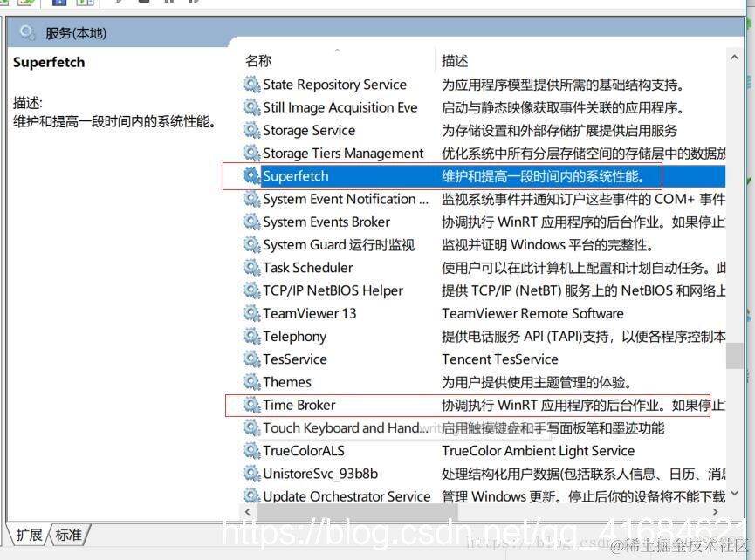Select Update Orchestrator Service name
The width and height of the screenshot is (755, 560).
coord(347,496)
